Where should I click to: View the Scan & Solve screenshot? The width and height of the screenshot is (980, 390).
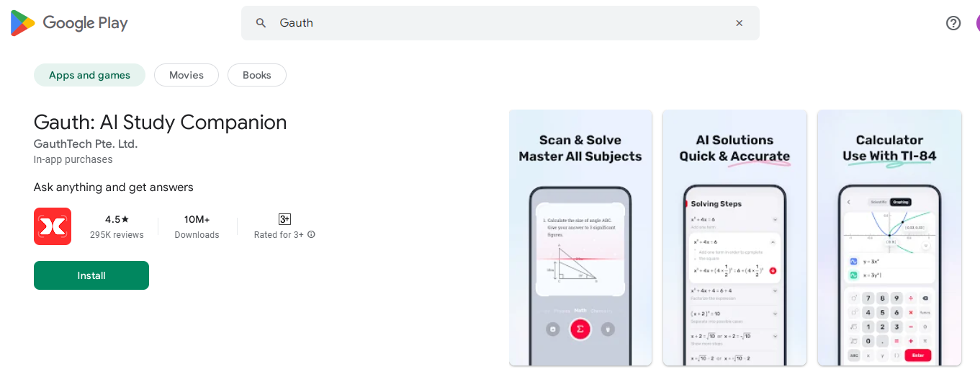tap(580, 238)
